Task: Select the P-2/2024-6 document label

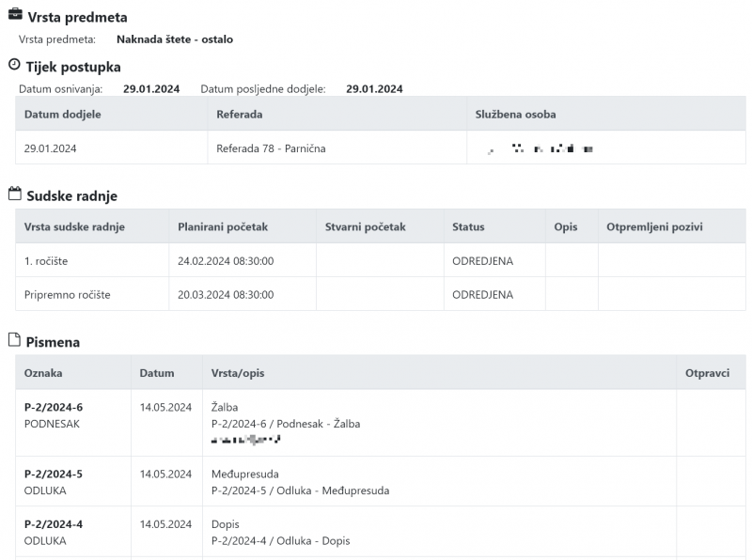Action: coord(53,408)
